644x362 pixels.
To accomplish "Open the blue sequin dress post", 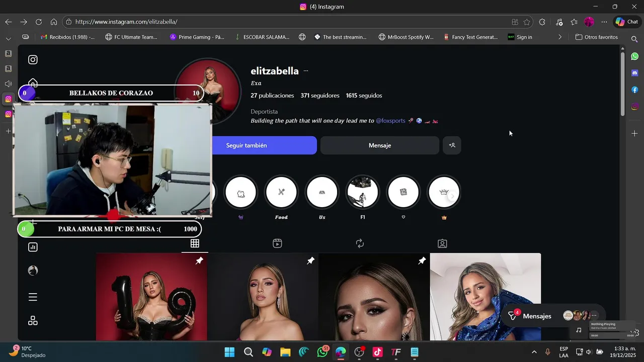I will tap(486, 297).
